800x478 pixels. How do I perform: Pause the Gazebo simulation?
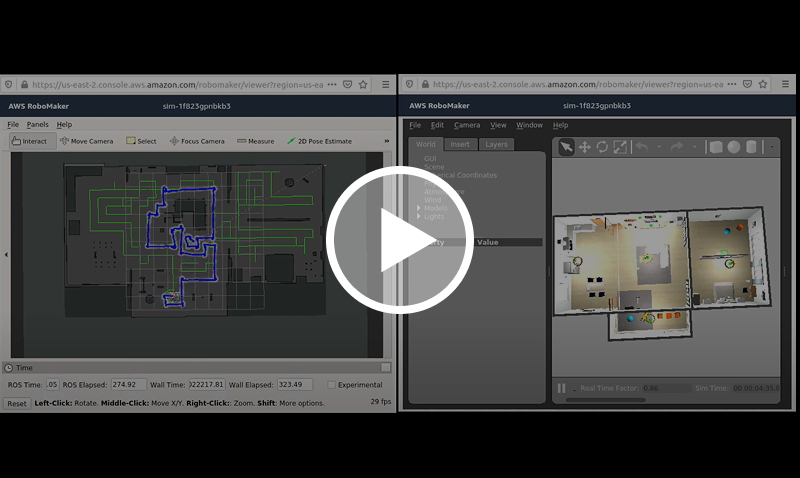(561, 388)
